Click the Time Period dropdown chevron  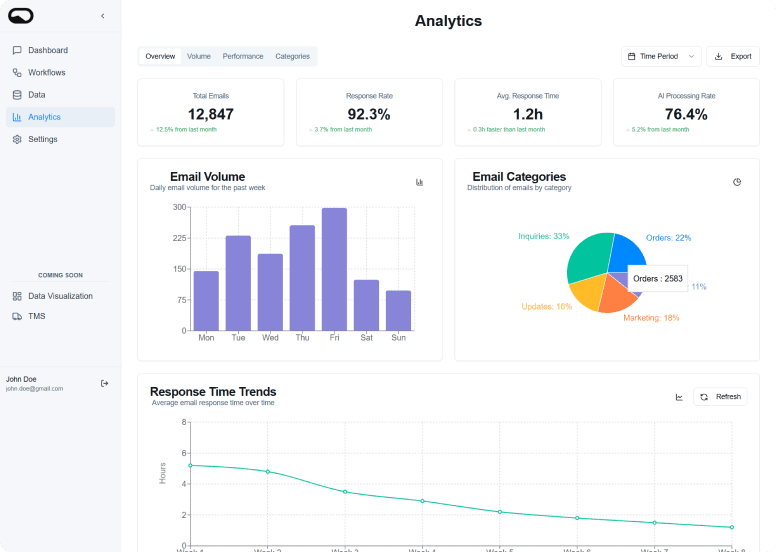click(x=691, y=56)
